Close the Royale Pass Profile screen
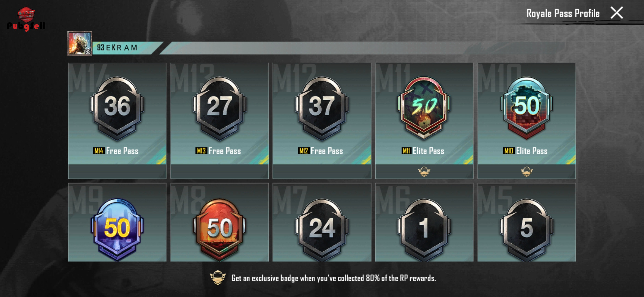644x297 pixels. coord(617,13)
